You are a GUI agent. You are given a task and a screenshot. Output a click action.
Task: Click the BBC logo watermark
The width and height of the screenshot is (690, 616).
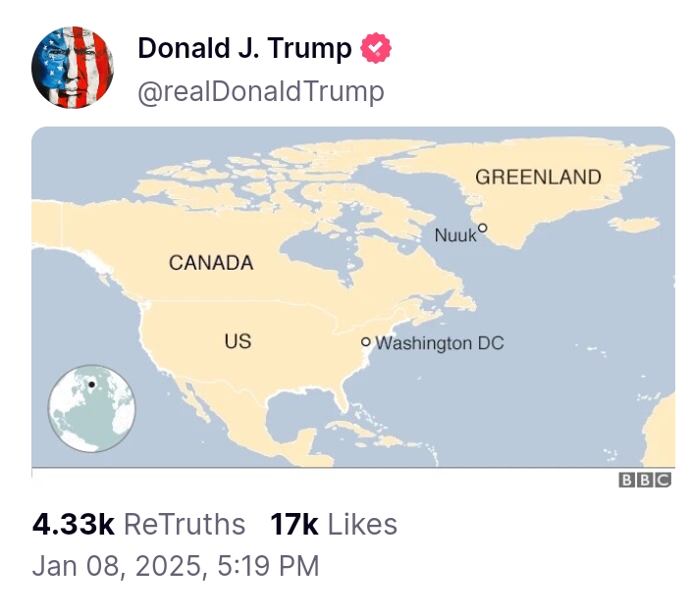coord(645,480)
